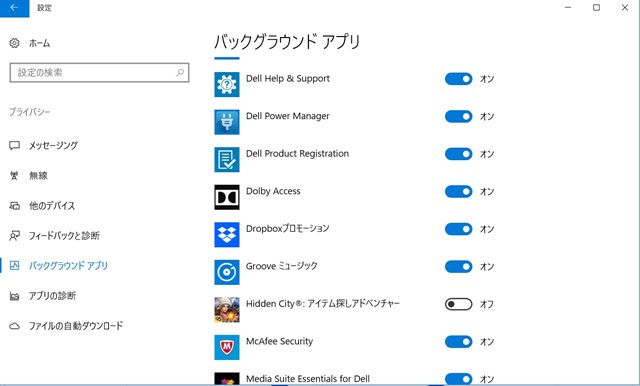Open アプリの診断 section
640x386 pixels.
52,296
